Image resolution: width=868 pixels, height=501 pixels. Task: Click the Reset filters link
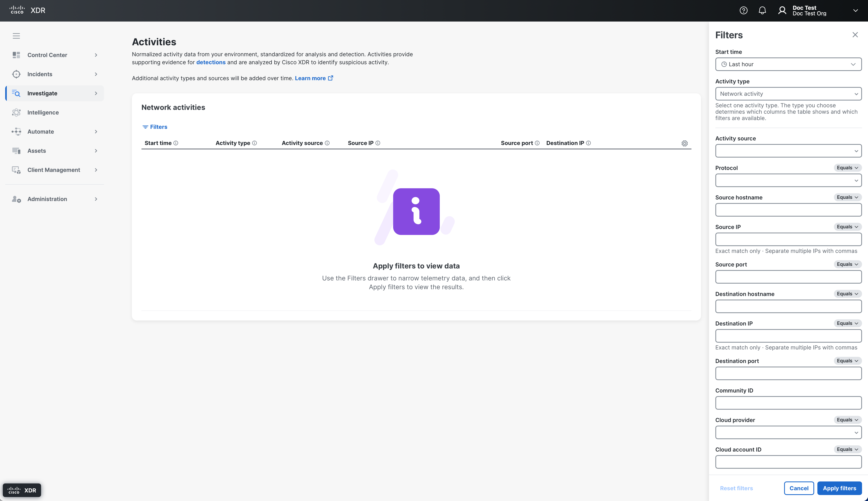(736, 488)
